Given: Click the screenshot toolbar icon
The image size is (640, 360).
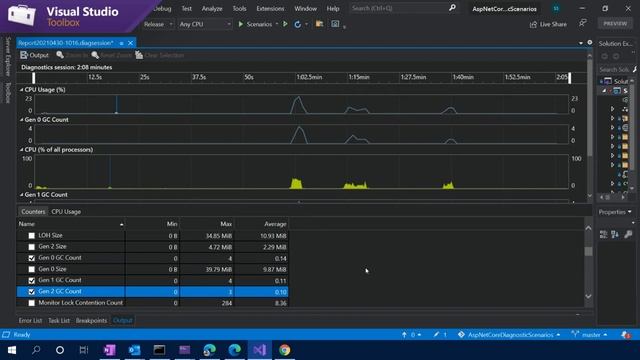Looking at the screenshot, I should pyautogui.click(x=335, y=24).
